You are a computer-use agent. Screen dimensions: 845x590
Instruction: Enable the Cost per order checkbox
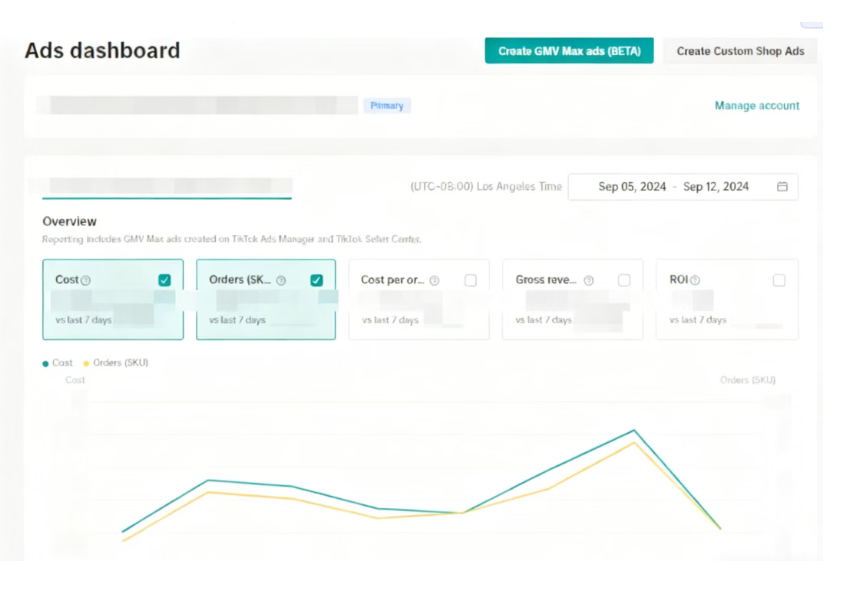[470, 280]
